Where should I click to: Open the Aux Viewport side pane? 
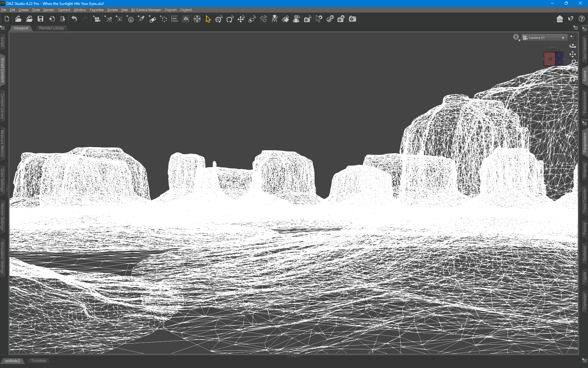click(x=585, y=48)
